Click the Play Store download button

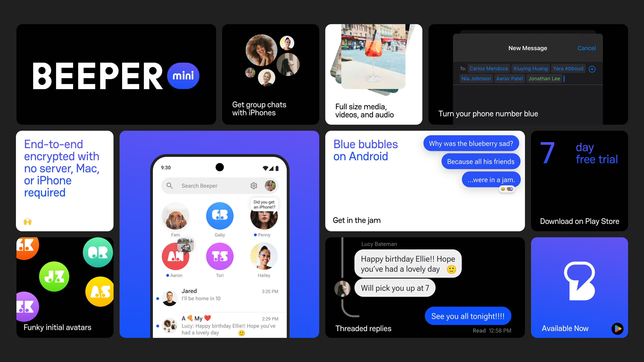(618, 329)
